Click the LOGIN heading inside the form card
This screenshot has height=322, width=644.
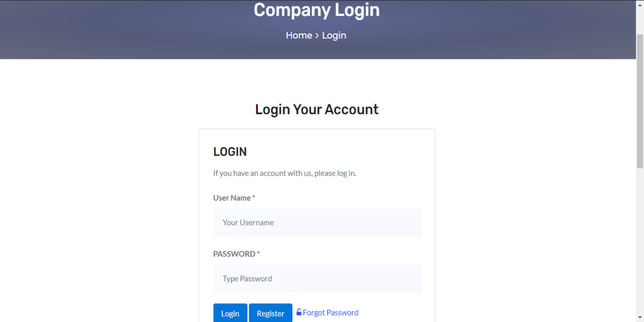(x=230, y=152)
